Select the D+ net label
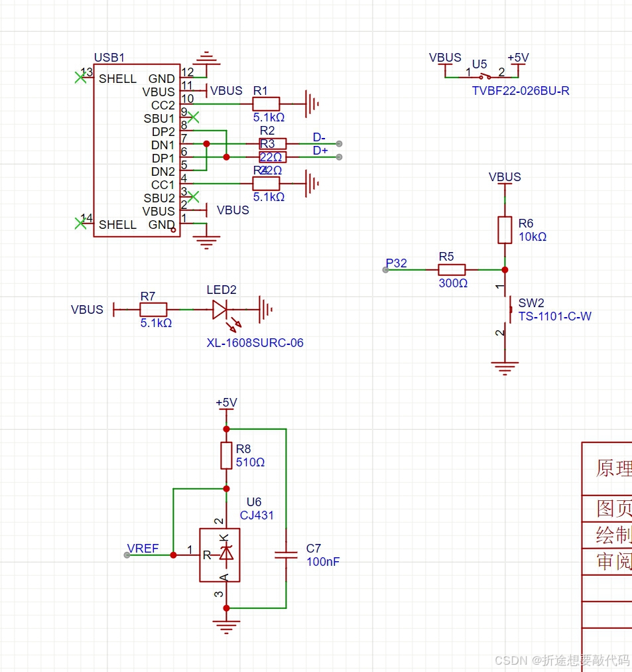 pyautogui.click(x=320, y=151)
